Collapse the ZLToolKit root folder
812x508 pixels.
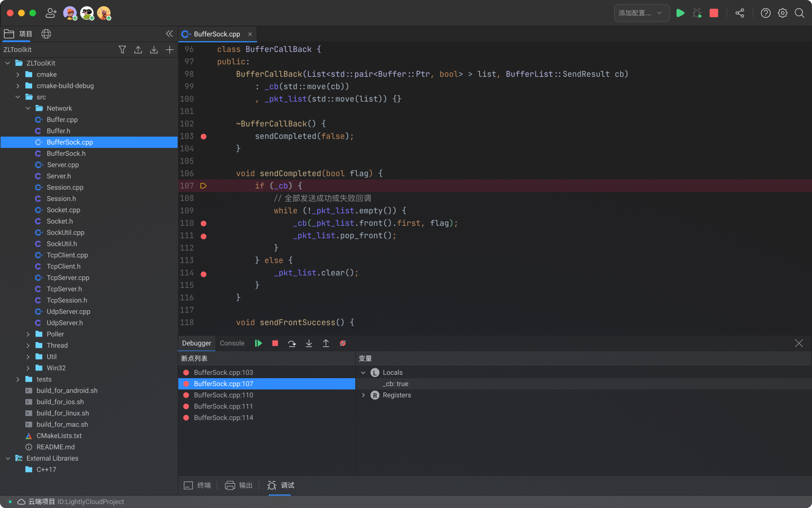click(x=8, y=63)
